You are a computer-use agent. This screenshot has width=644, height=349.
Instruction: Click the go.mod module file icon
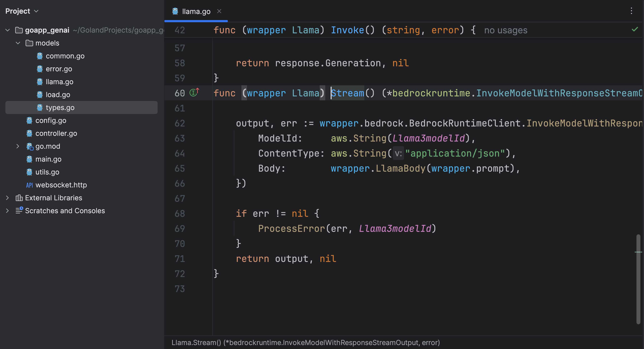click(30, 146)
